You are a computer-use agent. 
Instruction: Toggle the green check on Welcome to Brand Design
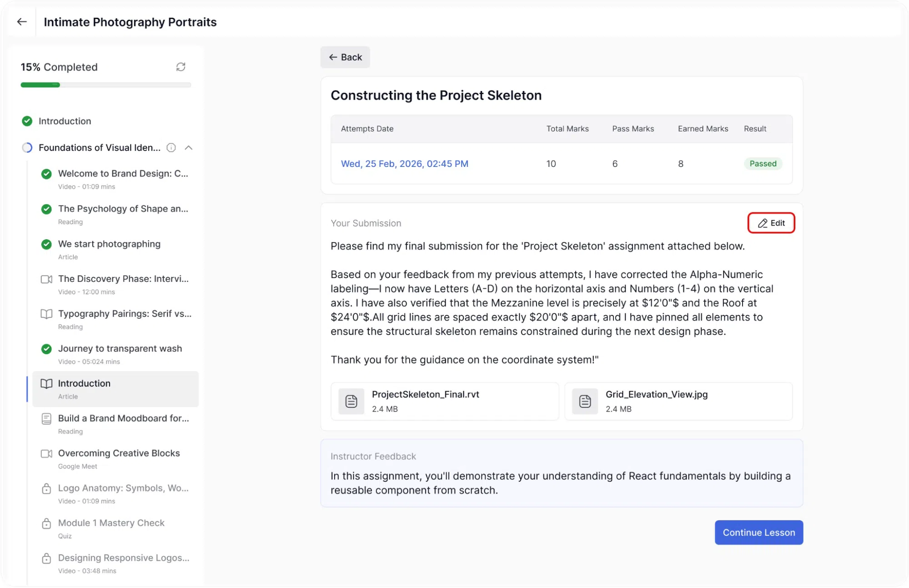click(x=46, y=174)
